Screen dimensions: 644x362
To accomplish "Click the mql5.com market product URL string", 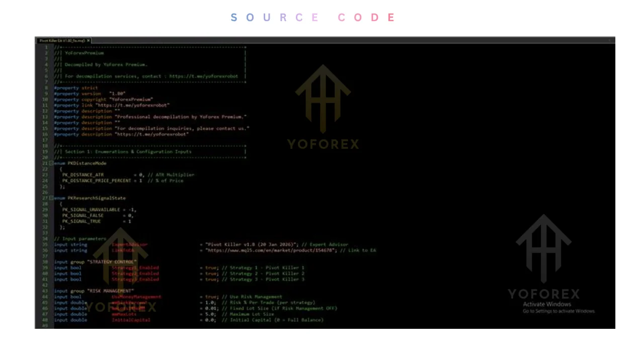I will (271, 250).
